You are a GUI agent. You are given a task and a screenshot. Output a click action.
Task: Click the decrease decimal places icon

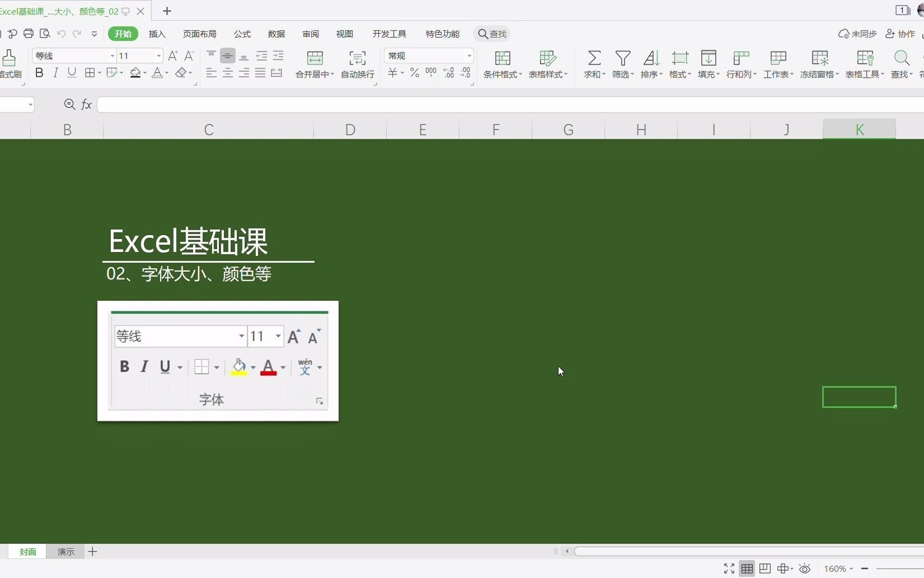pos(466,73)
